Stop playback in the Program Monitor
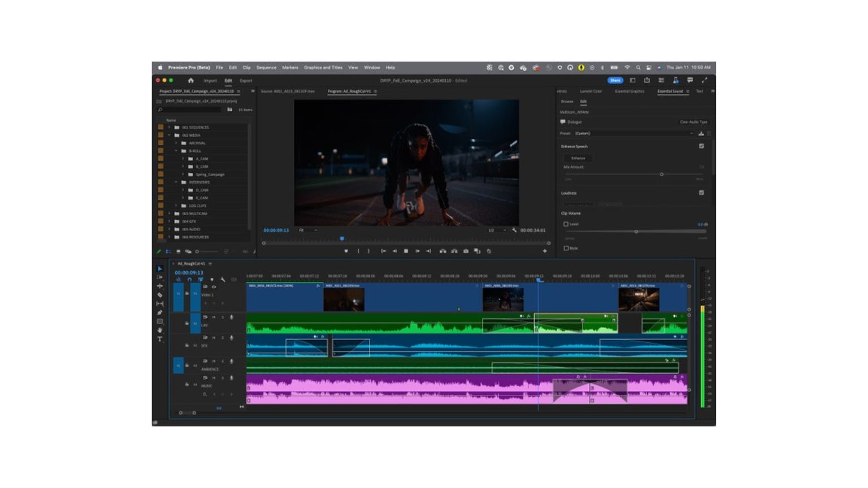This screenshot has height=488, width=868. point(406,251)
